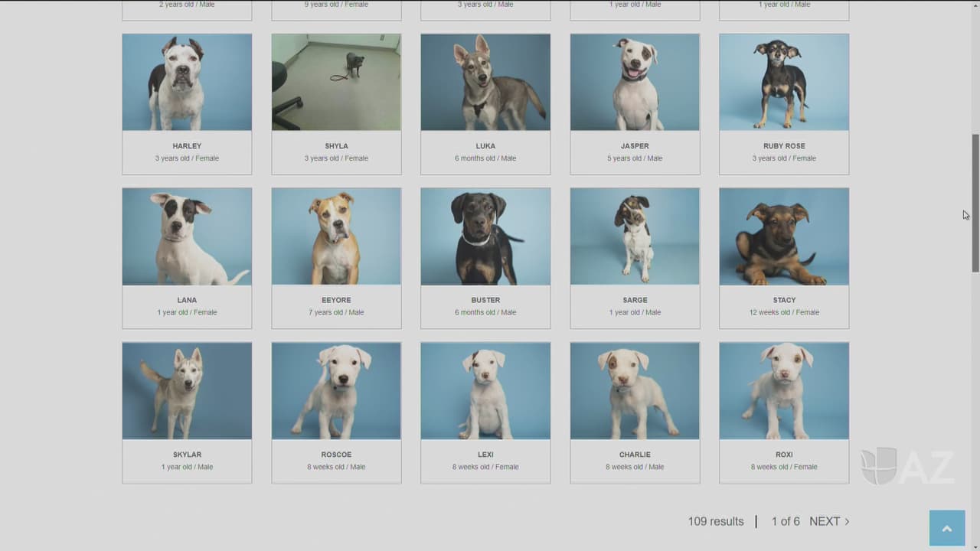The width and height of the screenshot is (980, 551).
Task: Click the scroll-to-top arrow button
Action: tap(946, 528)
